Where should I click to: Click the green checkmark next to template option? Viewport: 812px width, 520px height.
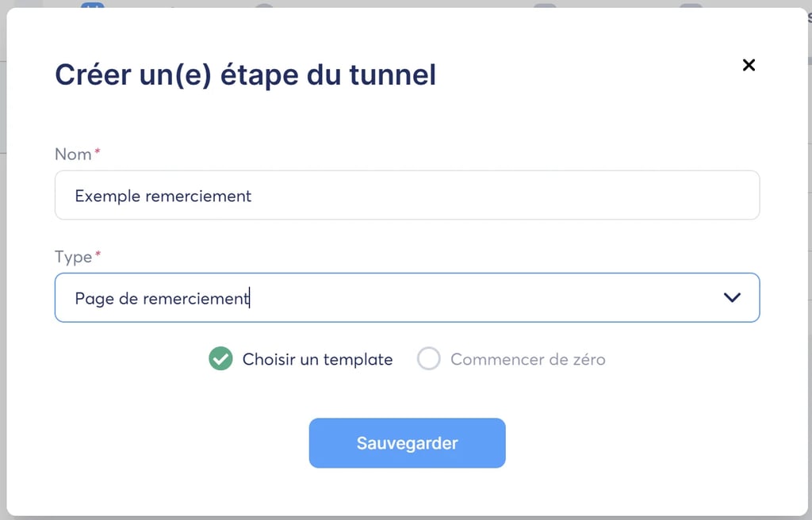[220, 358]
